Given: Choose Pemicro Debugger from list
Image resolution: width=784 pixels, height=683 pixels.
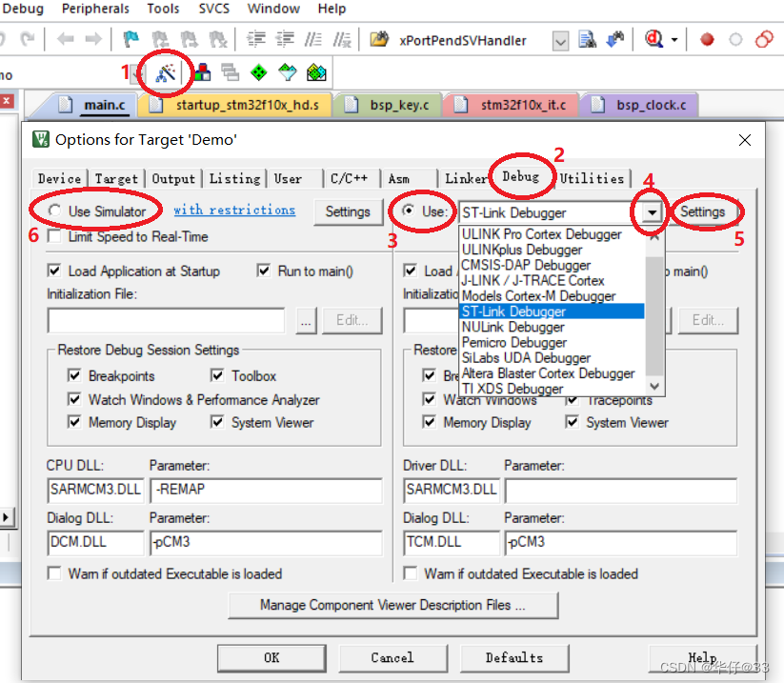Looking at the screenshot, I should 552,343.
